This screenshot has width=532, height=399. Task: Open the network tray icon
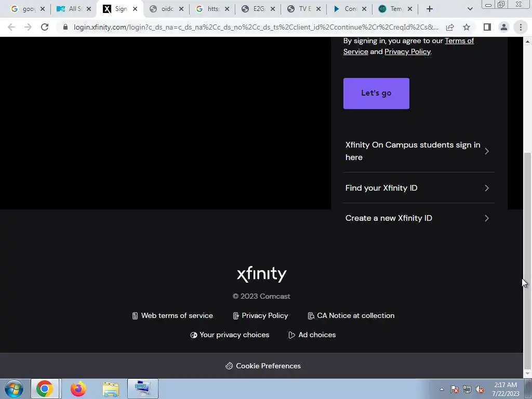[x=467, y=390]
